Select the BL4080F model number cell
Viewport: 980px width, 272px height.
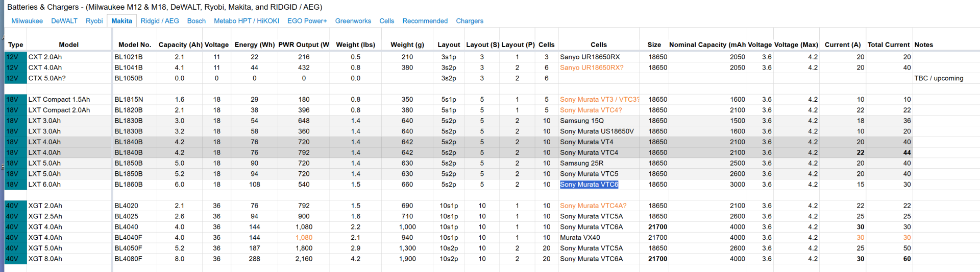point(129,259)
